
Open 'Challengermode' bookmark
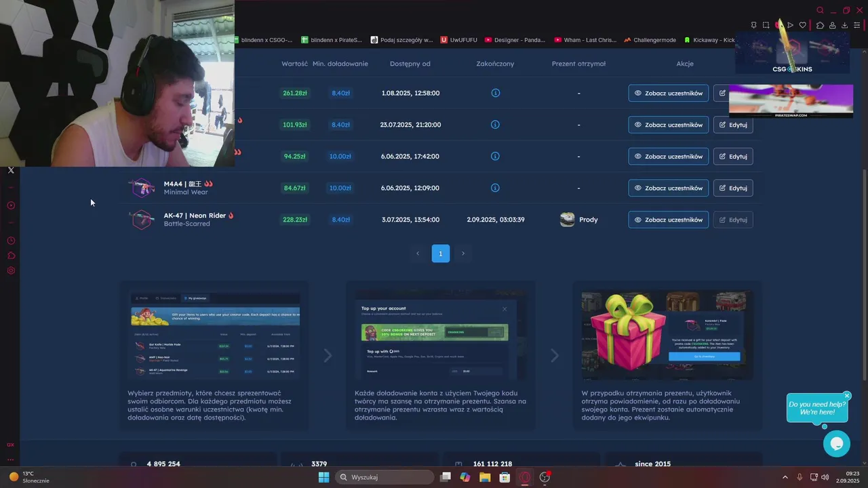[x=650, y=40]
